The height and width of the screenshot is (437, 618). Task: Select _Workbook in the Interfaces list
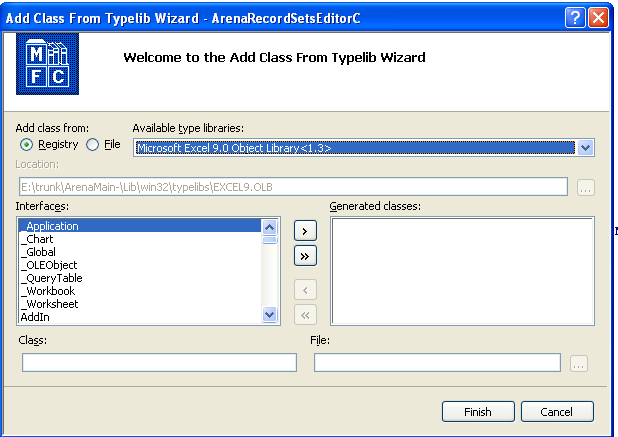point(48,291)
